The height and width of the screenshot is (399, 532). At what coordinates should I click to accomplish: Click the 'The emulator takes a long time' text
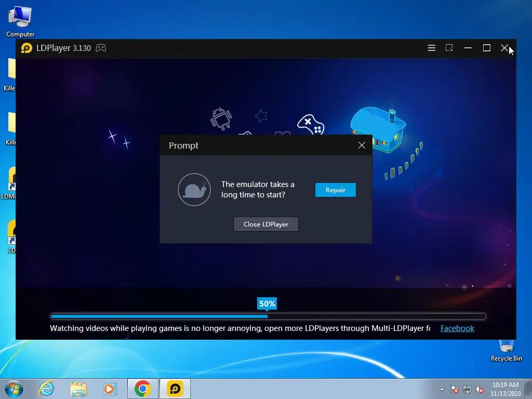pos(258,189)
